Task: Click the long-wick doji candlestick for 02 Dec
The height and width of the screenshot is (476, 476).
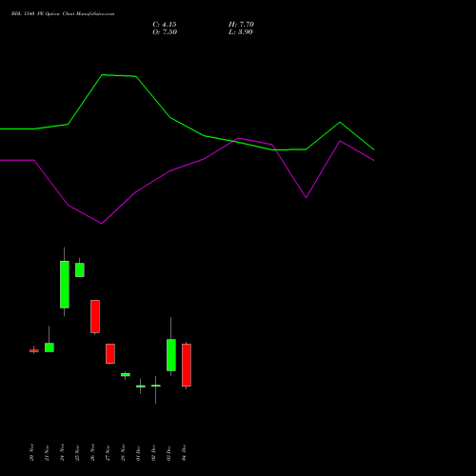Action: pos(156,386)
